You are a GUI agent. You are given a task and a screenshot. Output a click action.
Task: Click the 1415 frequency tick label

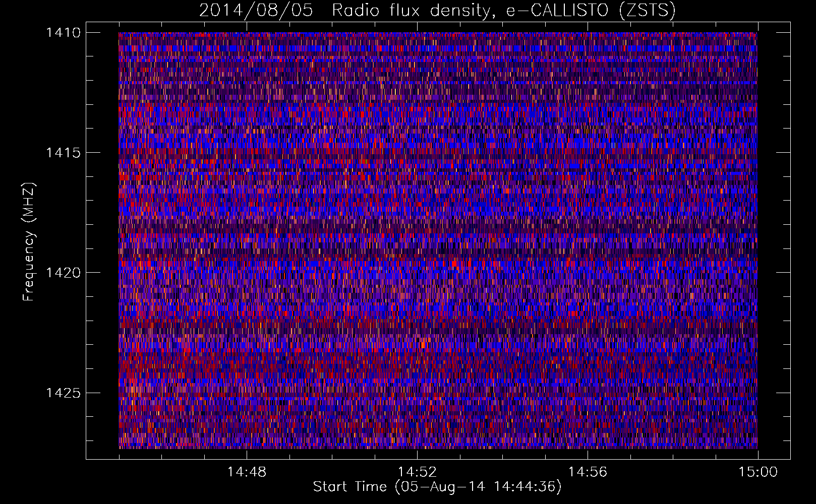(63, 153)
